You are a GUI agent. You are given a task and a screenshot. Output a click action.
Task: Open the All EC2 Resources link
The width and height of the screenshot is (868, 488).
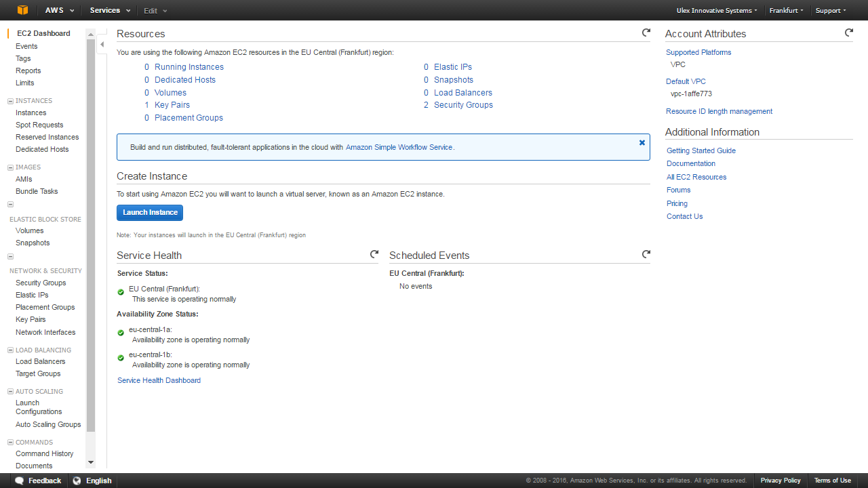click(696, 177)
